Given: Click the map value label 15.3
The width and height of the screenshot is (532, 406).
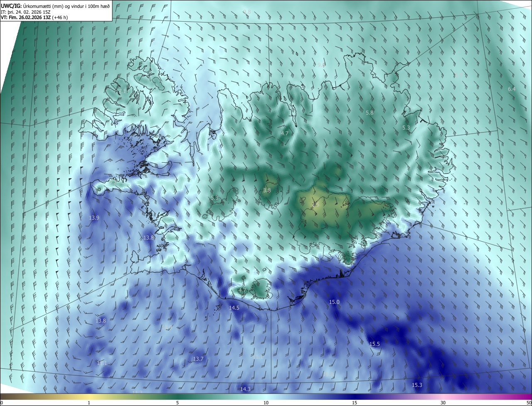Looking at the screenshot, I should click(x=417, y=385).
